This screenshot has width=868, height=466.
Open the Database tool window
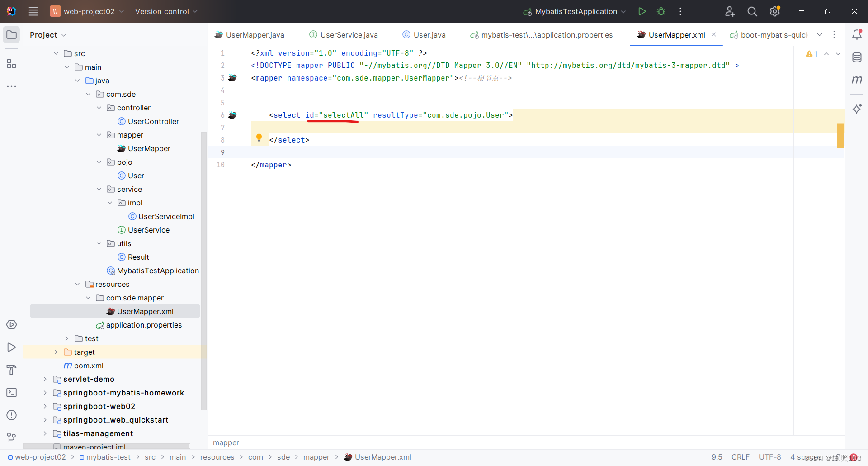tap(857, 57)
